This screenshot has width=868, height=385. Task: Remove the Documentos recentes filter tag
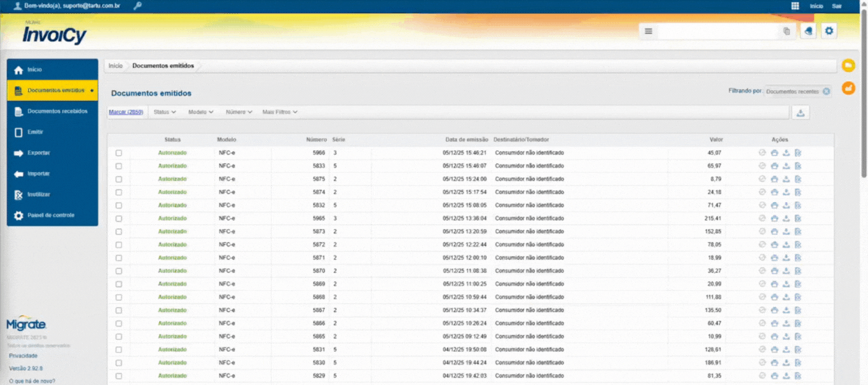826,91
